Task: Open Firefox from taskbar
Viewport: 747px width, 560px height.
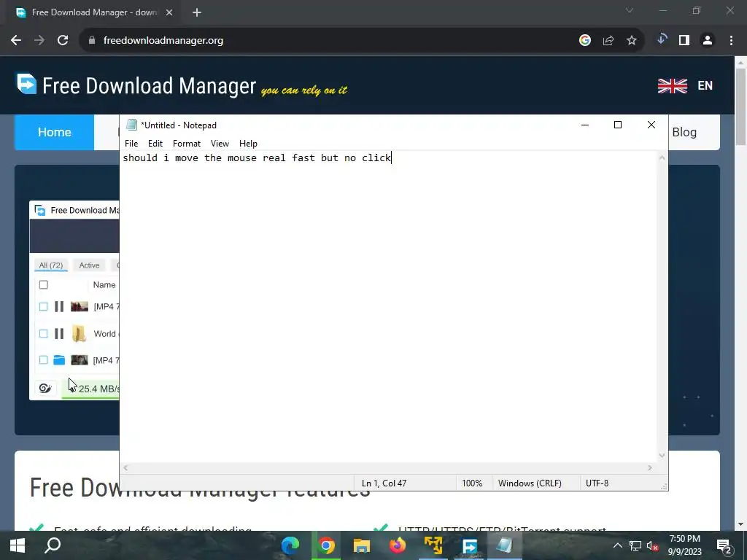Action: click(x=398, y=545)
